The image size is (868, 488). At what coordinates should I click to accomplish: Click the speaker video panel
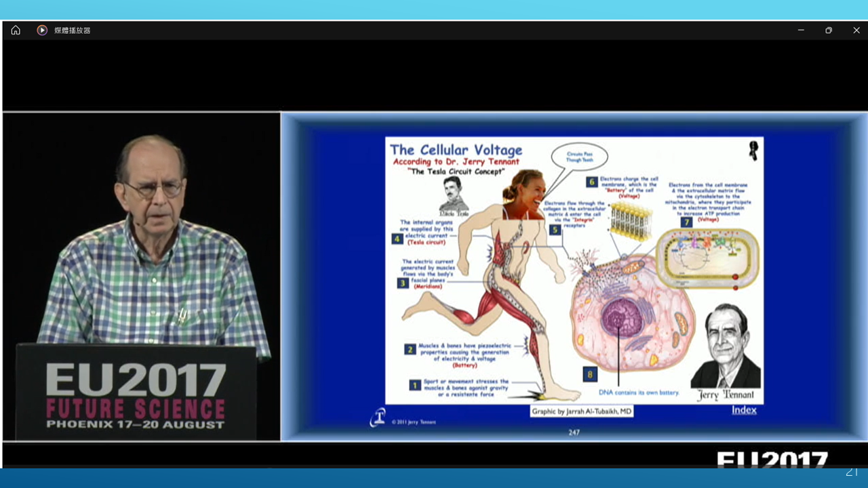point(142,277)
